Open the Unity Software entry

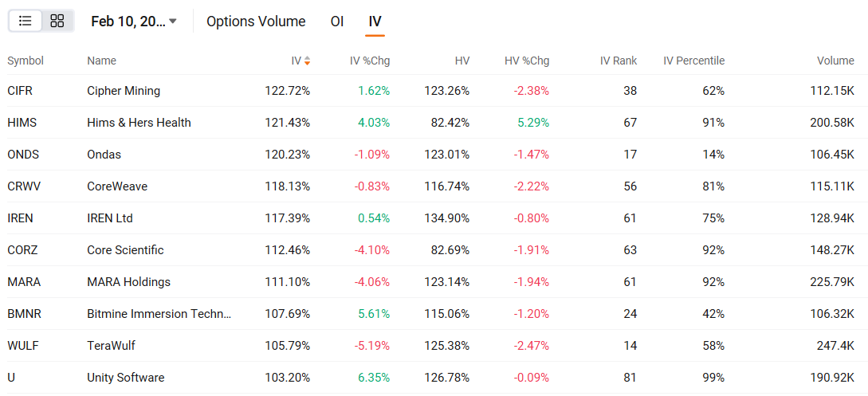(434, 378)
